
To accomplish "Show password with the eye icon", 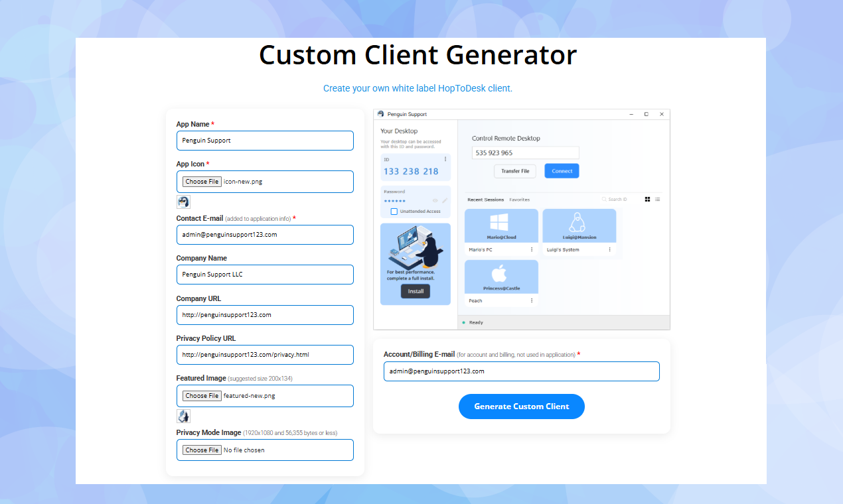I will (x=435, y=200).
